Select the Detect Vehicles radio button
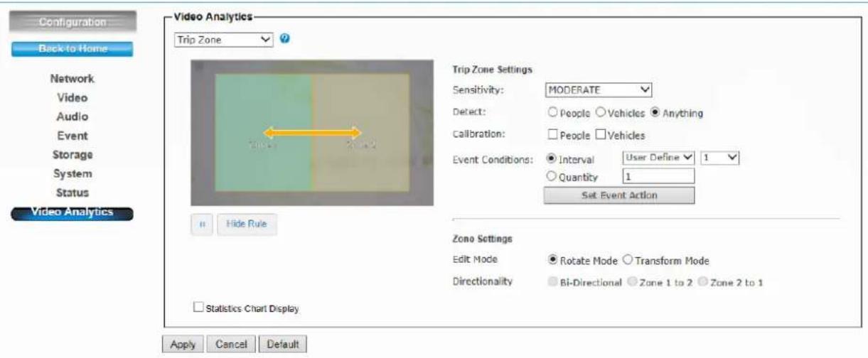This screenshot has width=868, height=358. (600, 112)
